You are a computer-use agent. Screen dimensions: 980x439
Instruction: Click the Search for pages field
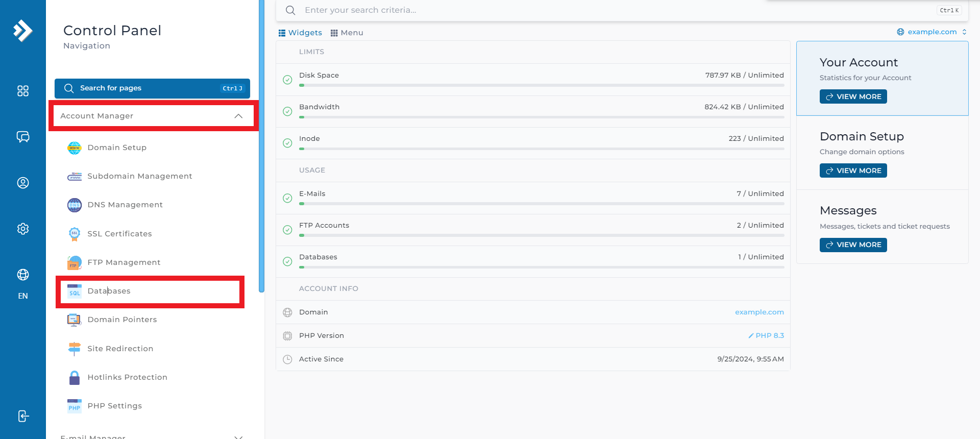[152, 88]
